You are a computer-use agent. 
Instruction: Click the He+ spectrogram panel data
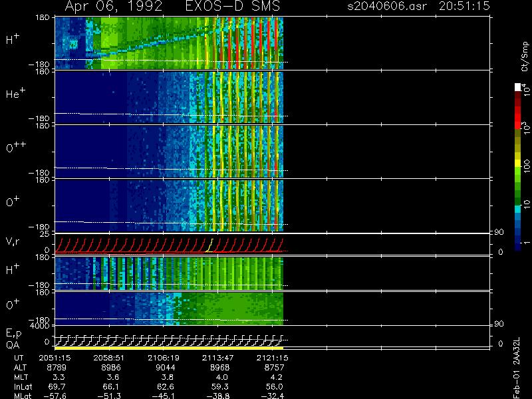169,97
